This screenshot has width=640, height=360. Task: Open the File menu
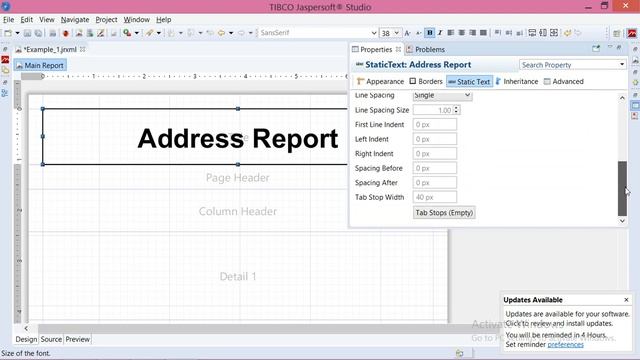8,20
